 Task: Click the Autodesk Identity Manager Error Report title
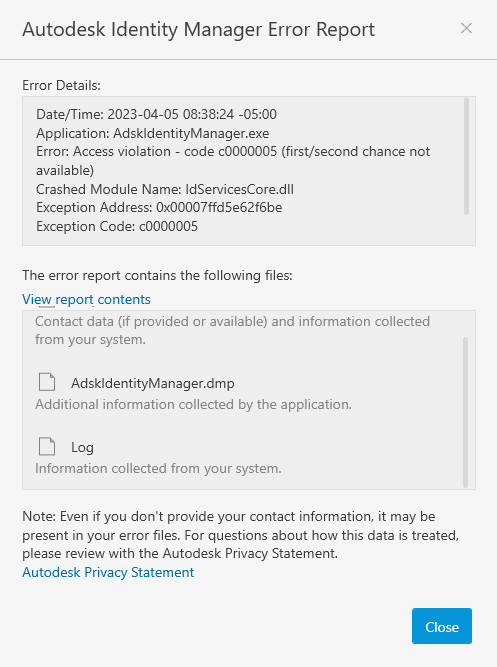[199, 30]
